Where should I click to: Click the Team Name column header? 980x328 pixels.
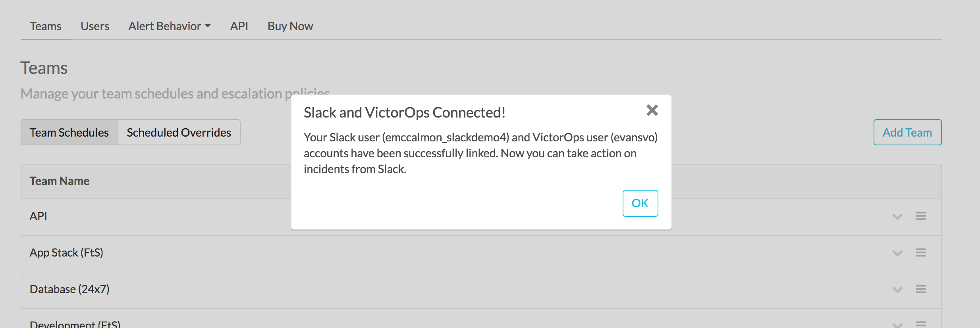point(60,181)
